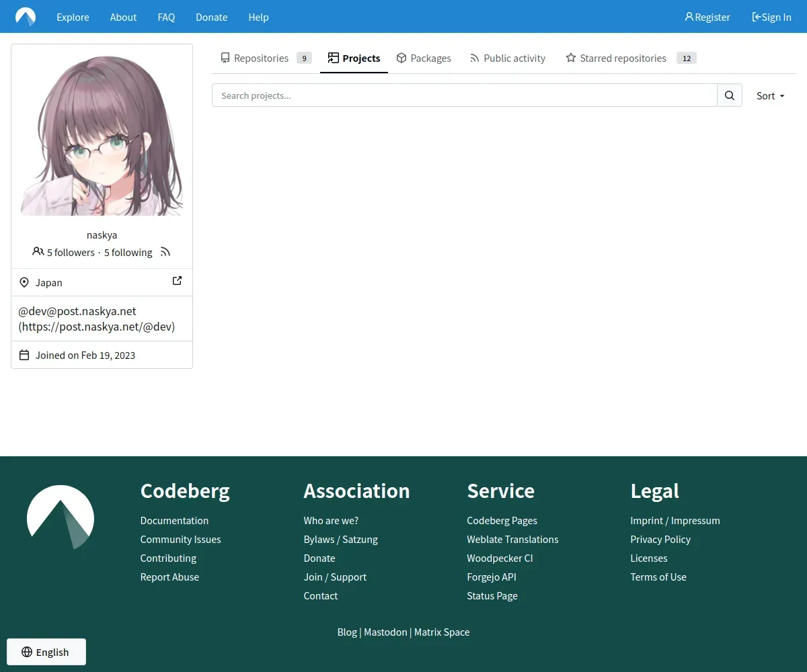Open Community Issues link
Screen dimensions: 807x672
(x=180, y=539)
